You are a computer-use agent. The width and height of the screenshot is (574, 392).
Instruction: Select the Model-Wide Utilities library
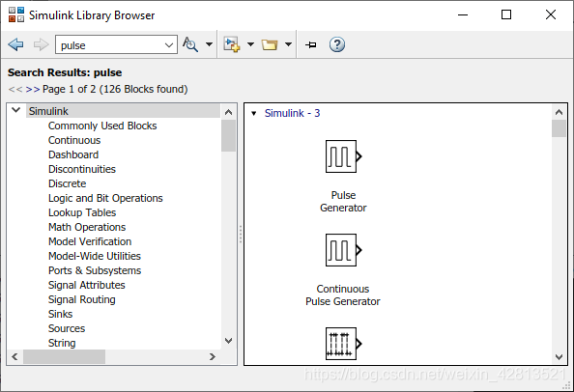tap(95, 256)
